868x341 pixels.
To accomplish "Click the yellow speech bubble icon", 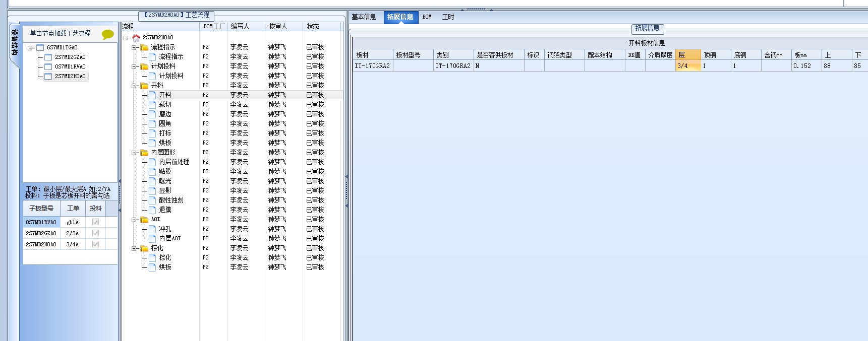I will [x=108, y=34].
